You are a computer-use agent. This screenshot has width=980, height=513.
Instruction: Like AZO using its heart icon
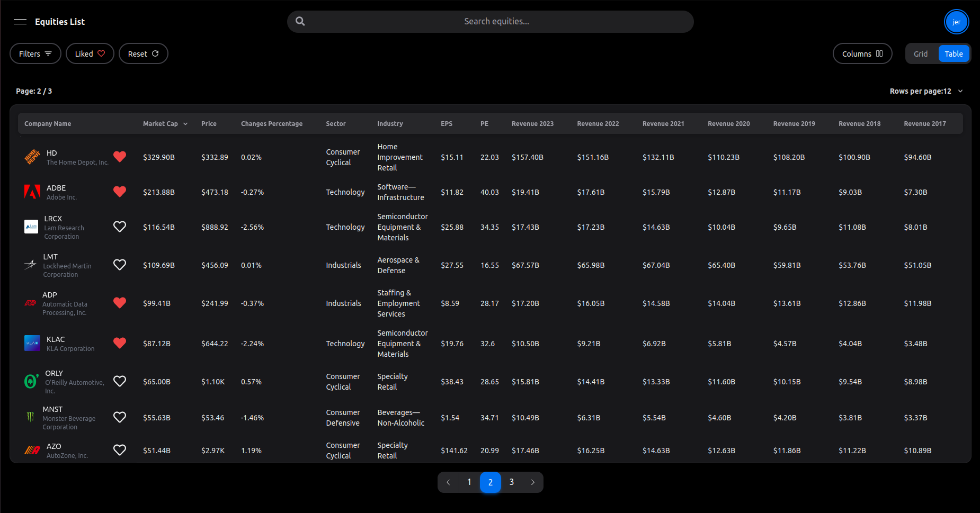pos(120,450)
